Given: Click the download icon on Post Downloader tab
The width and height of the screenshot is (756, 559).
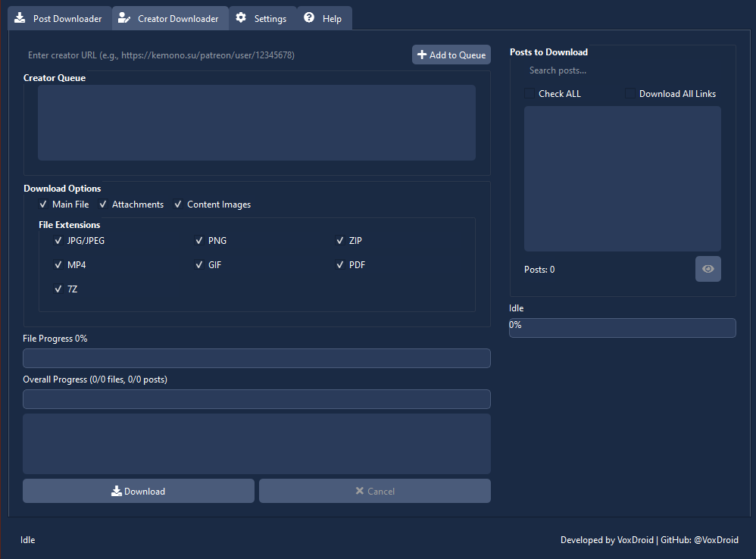Looking at the screenshot, I should click(19, 18).
